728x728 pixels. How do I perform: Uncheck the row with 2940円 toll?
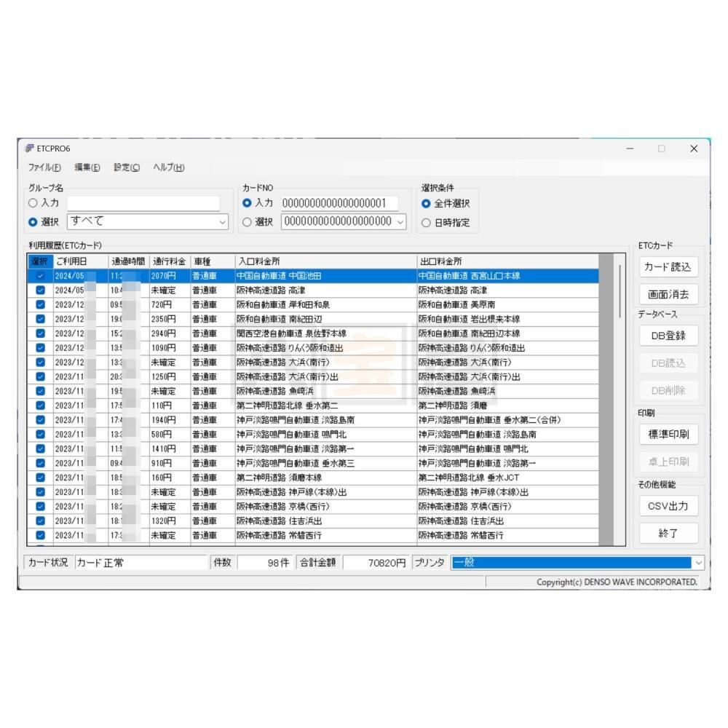point(40,333)
